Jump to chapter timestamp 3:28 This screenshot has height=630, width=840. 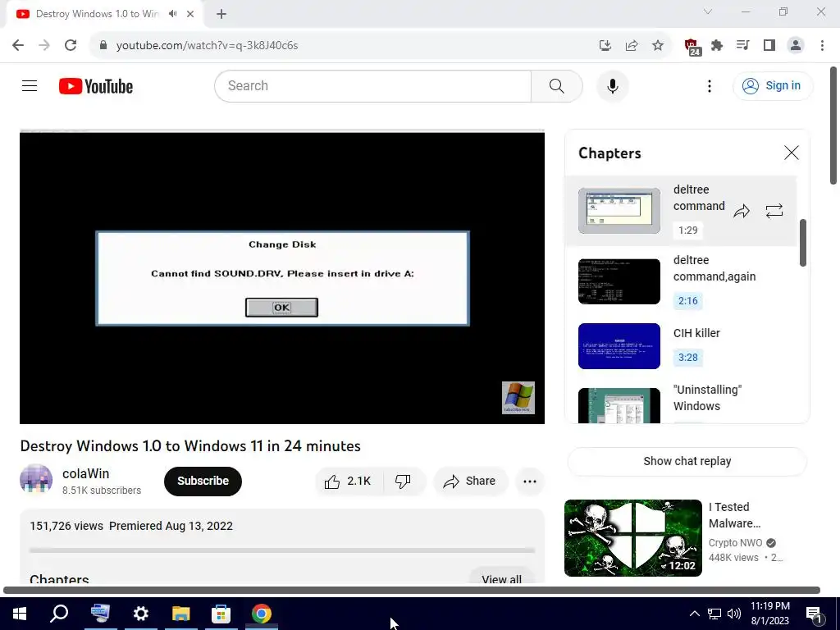[688, 358]
